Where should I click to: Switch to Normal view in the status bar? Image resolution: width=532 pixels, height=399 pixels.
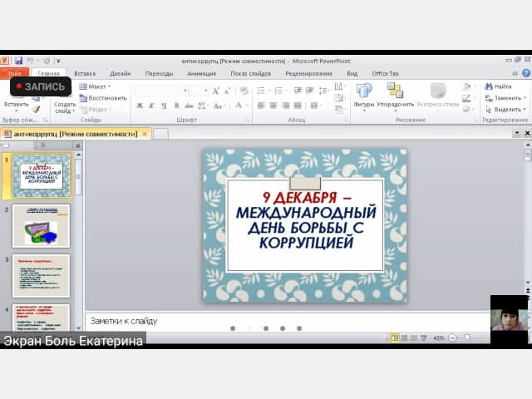click(395, 337)
